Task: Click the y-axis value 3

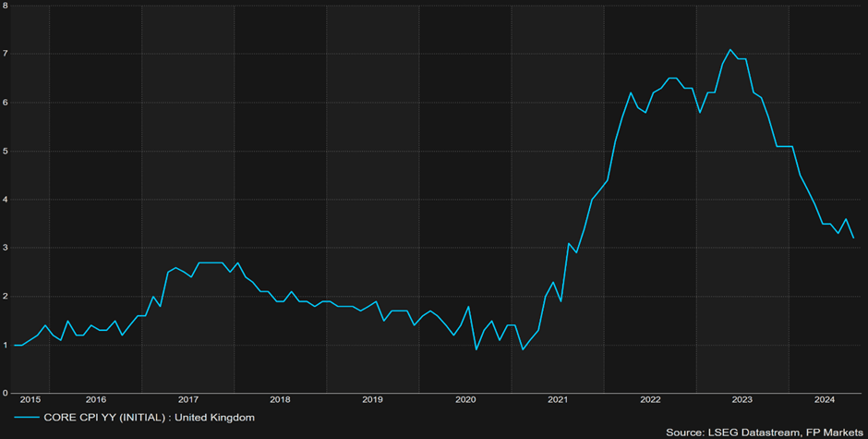Action: (x=5, y=248)
